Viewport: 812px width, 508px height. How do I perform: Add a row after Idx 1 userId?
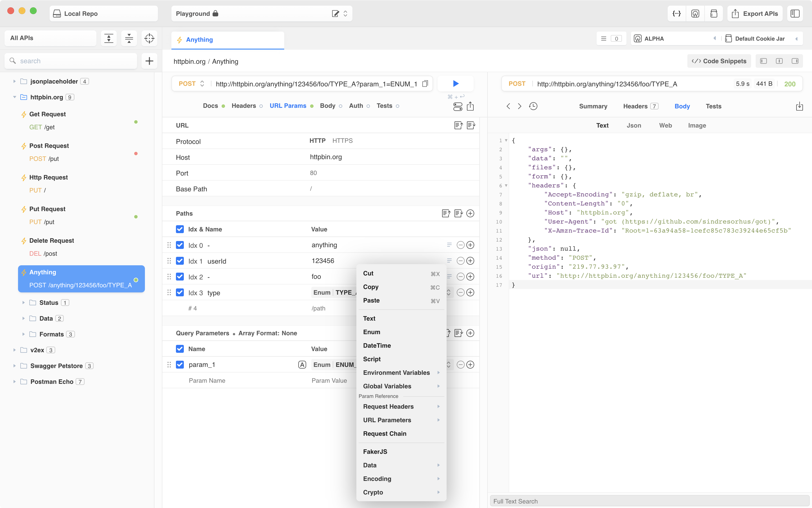pyautogui.click(x=470, y=261)
